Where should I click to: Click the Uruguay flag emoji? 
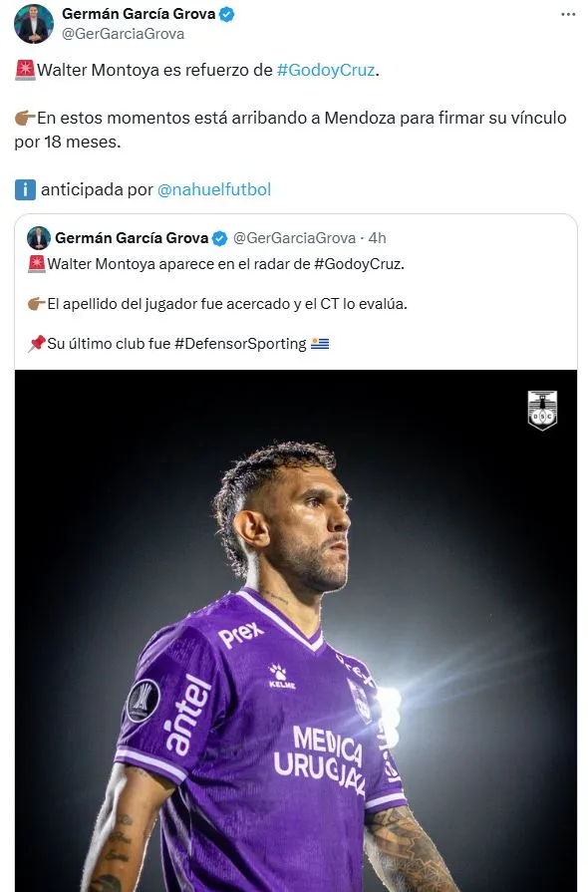click(320, 344)
